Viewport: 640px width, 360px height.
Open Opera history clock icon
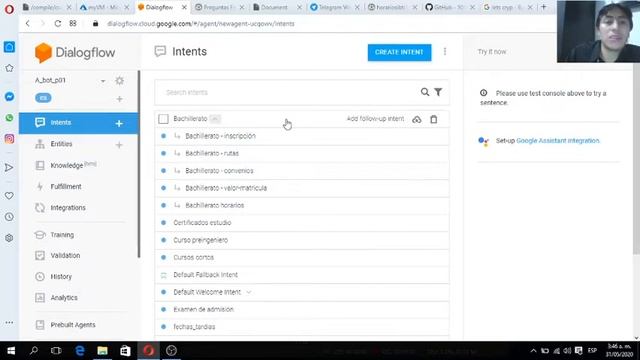pos(9,217)
